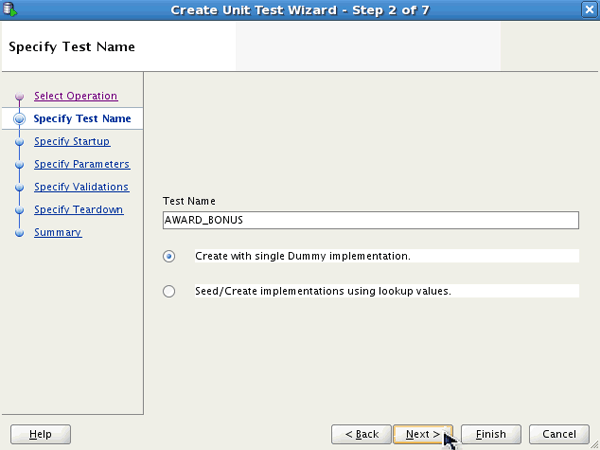The width and height of the screenshot is (600, 450).
Task: Navigate to the Specify Validations link
Action: point(81,187)
